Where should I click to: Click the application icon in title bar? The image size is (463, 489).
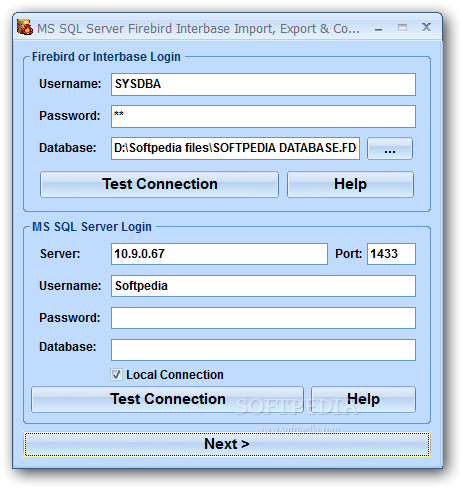coord(25,27)
